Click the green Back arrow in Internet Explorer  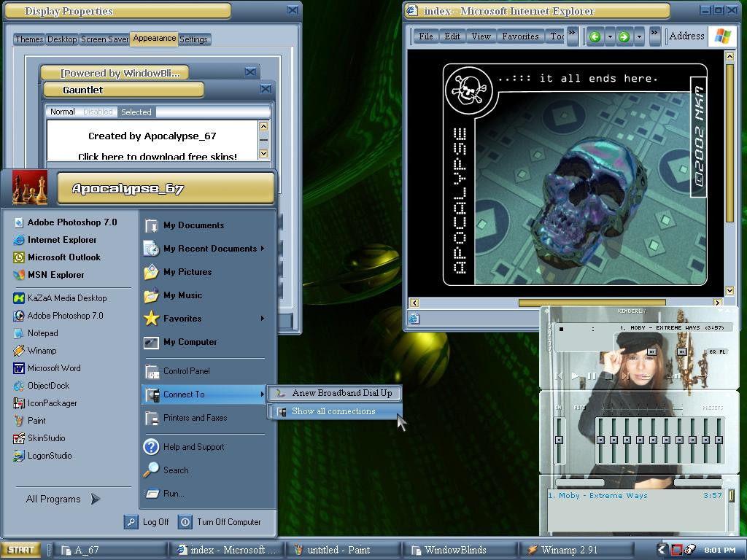595,36
